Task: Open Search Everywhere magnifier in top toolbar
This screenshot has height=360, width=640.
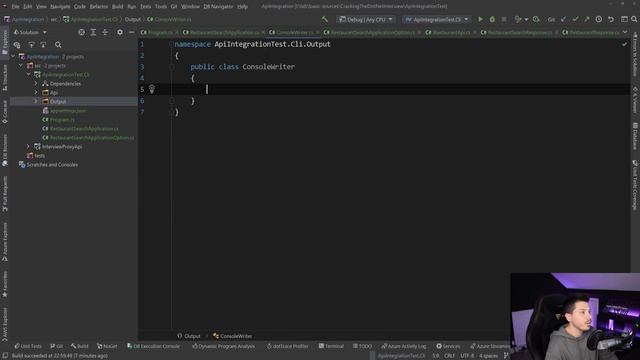Action: click(634, 19)
